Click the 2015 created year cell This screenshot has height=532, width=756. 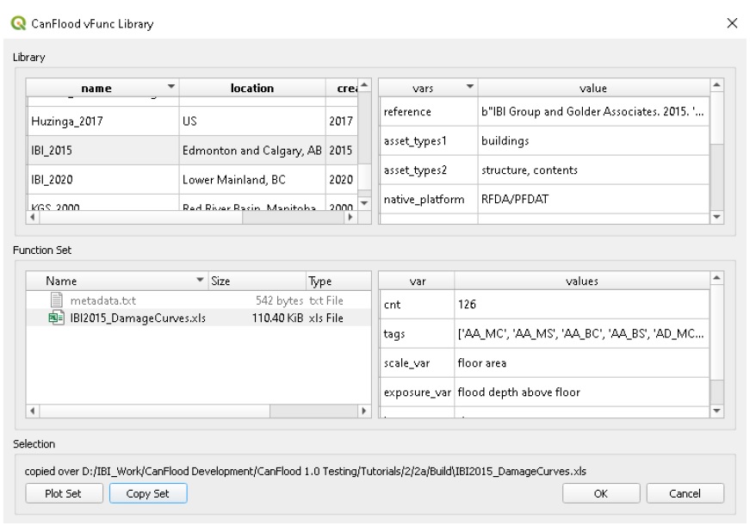click(x=341, y=151)
